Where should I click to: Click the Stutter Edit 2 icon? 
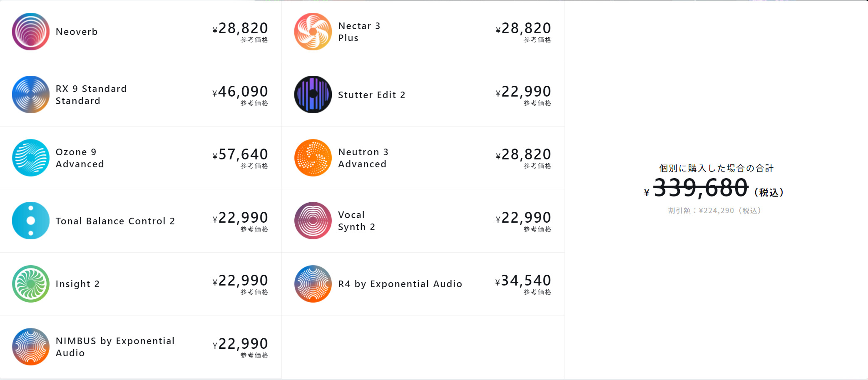313,94
